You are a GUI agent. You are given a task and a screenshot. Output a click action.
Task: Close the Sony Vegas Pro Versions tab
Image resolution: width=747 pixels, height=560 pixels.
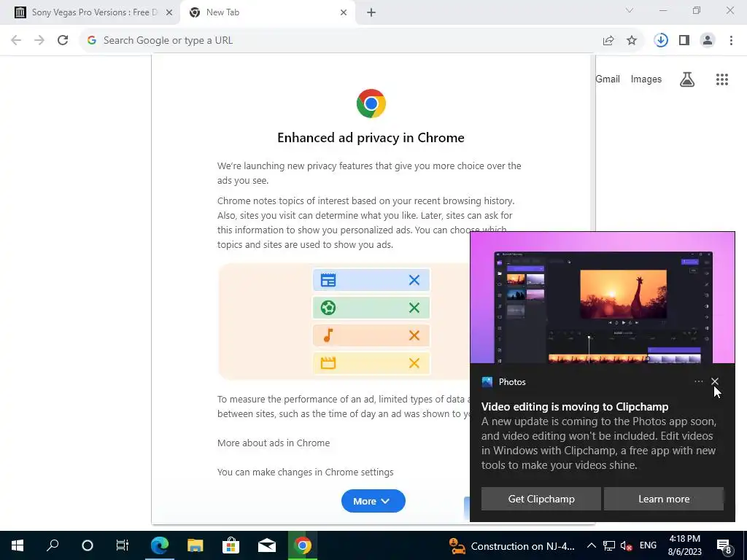point(169,12)
